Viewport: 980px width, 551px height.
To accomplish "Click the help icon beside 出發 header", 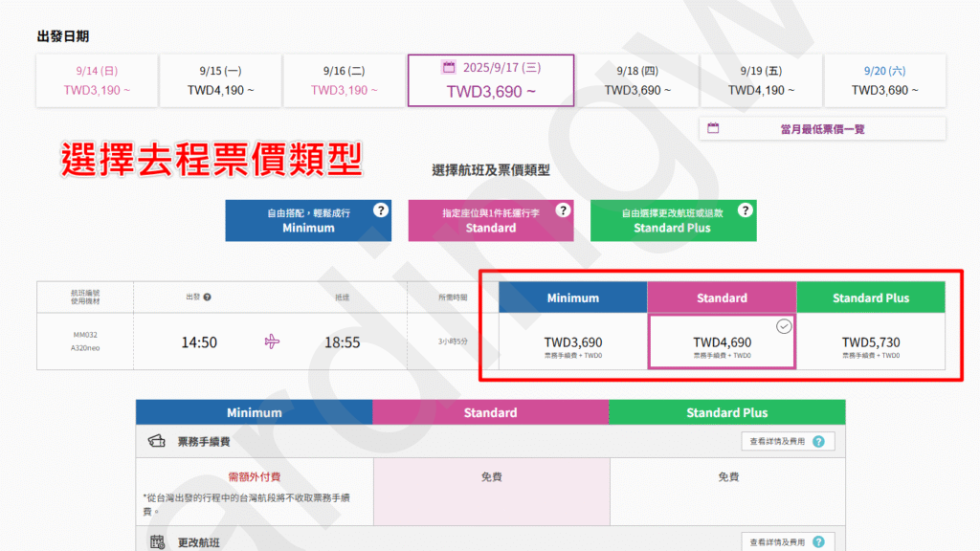I will click(207, 298).
